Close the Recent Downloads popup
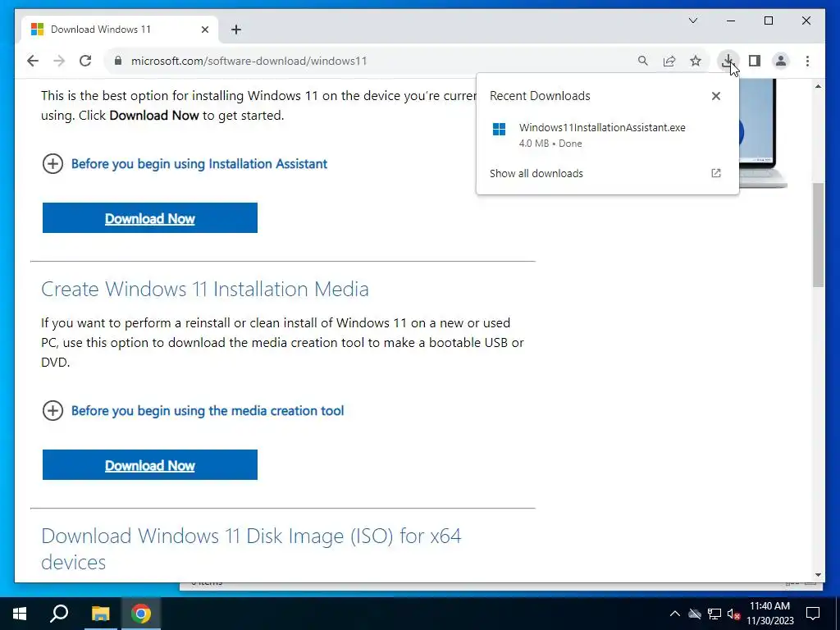840x630 pixels. coord(715,96)
